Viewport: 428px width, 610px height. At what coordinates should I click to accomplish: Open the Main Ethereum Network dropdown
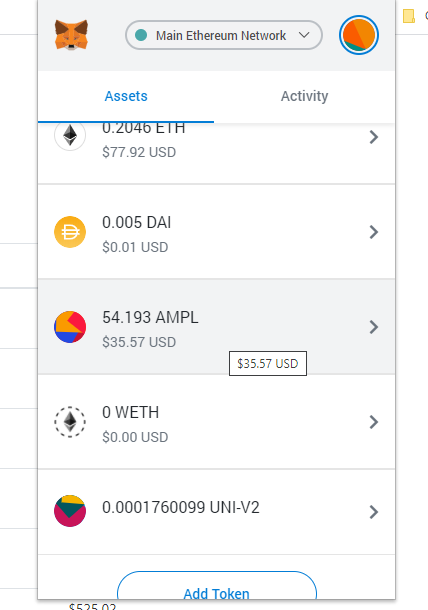[x=224, y=35]
